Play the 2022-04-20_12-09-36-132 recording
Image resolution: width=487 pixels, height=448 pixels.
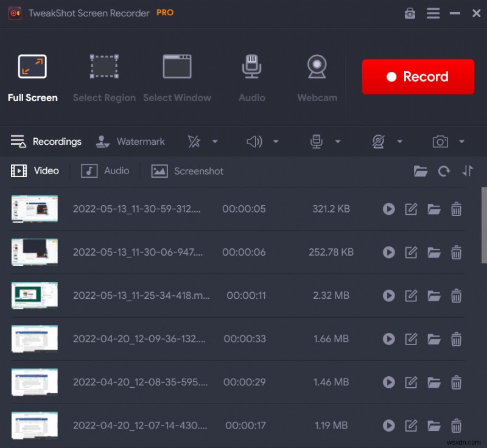pos(389,339)
